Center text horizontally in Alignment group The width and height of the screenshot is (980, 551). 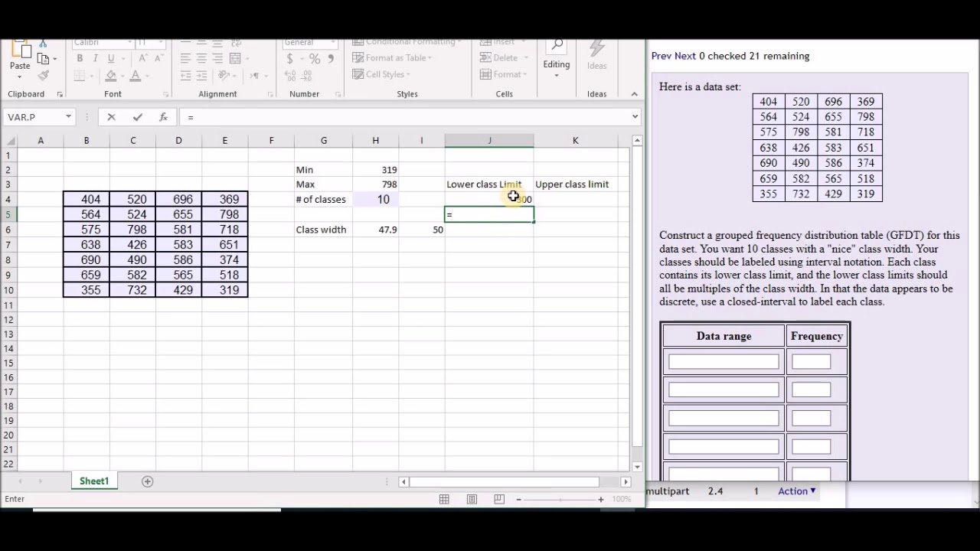[201, 59]
